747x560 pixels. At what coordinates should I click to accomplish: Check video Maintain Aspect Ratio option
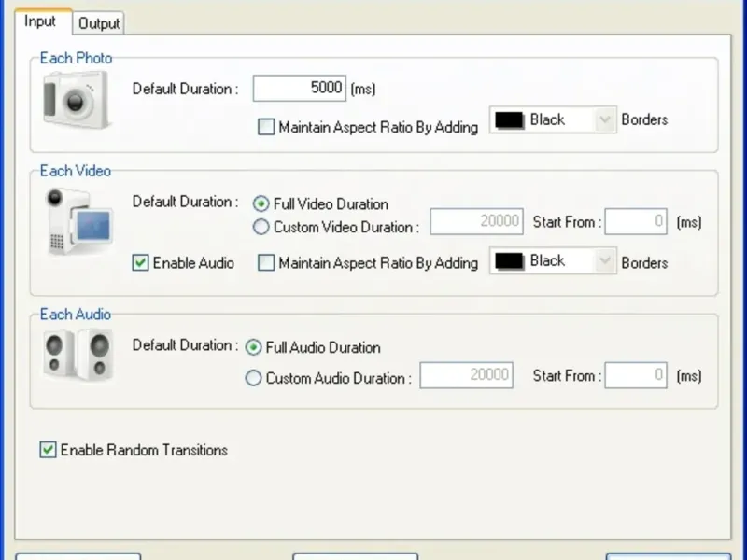pyautogui.click(x=266, y=263)
